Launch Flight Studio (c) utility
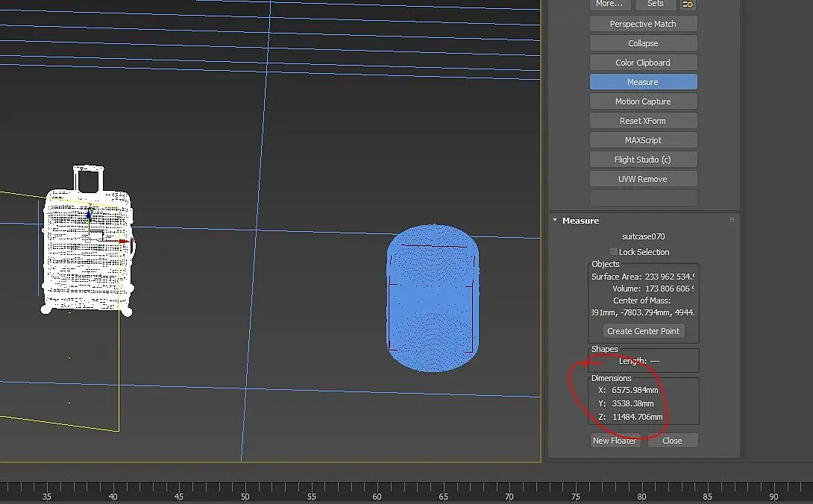This screenshot has height=504, width=813. pyautogui.click(x=643, y=160)
